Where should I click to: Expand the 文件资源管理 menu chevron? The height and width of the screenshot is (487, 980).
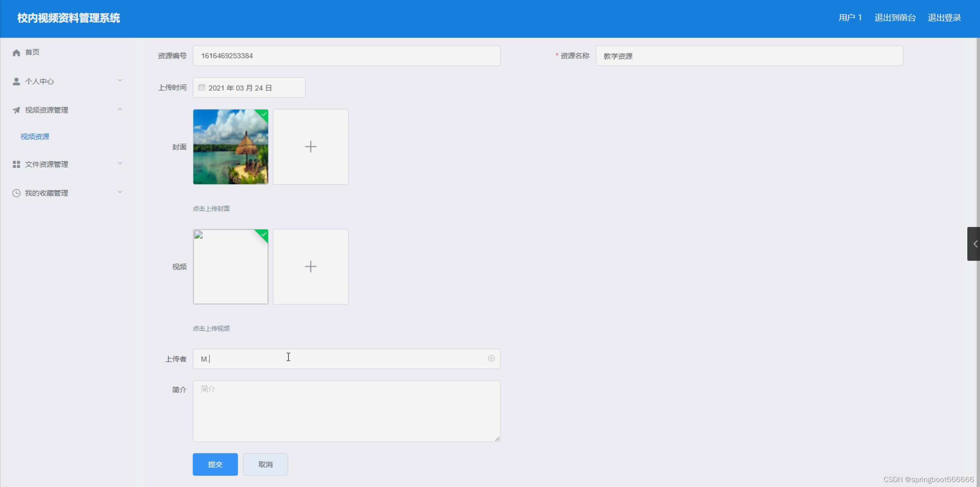pyautogui.click(x=120, y=163)
